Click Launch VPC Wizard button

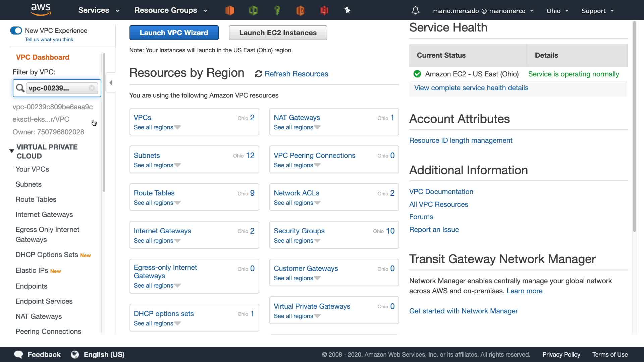click(174, 33)
